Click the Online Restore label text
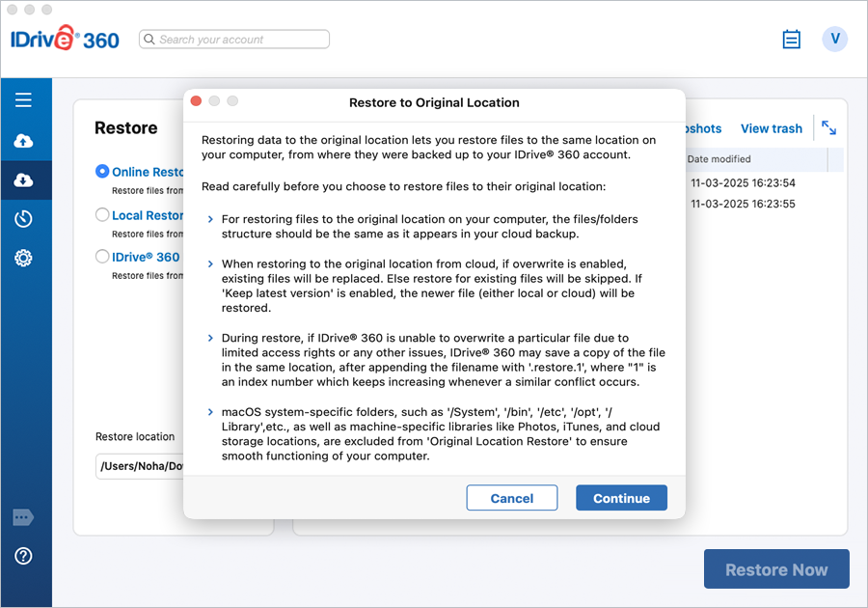The width and height of the screenshot is (868, 608). pyautogui.click(x=148, y=172)
